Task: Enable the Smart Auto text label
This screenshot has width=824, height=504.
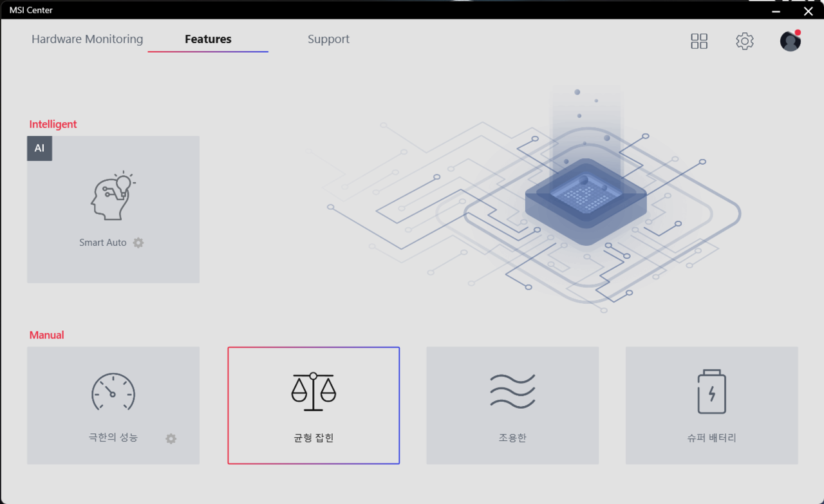Action: click(102, 243)
